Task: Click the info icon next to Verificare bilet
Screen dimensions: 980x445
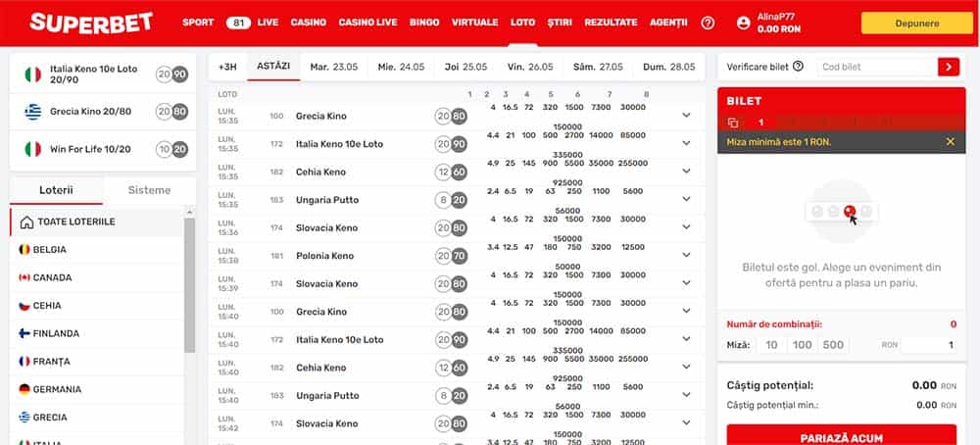Action: tap(798, 67)
